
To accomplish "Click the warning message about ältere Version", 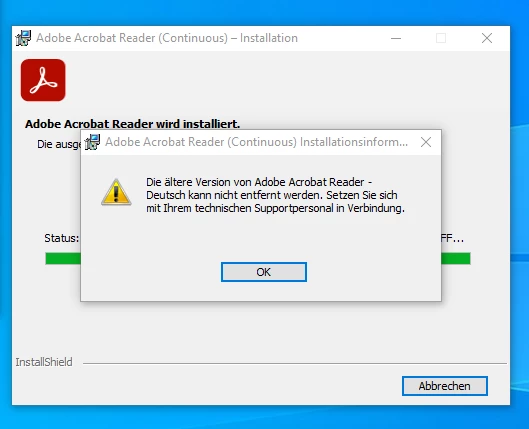I will (275, 195).
